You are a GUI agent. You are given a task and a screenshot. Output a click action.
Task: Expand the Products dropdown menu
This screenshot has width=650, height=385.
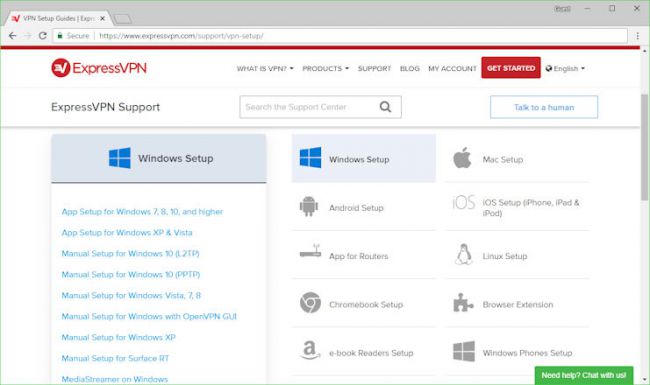tap(325, 68)
